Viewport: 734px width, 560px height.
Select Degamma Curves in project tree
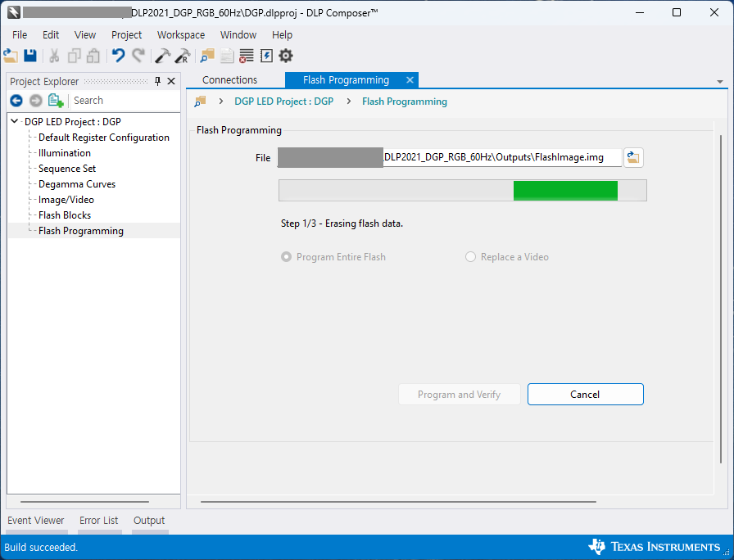pyautogui.click(x=77, y=184)
